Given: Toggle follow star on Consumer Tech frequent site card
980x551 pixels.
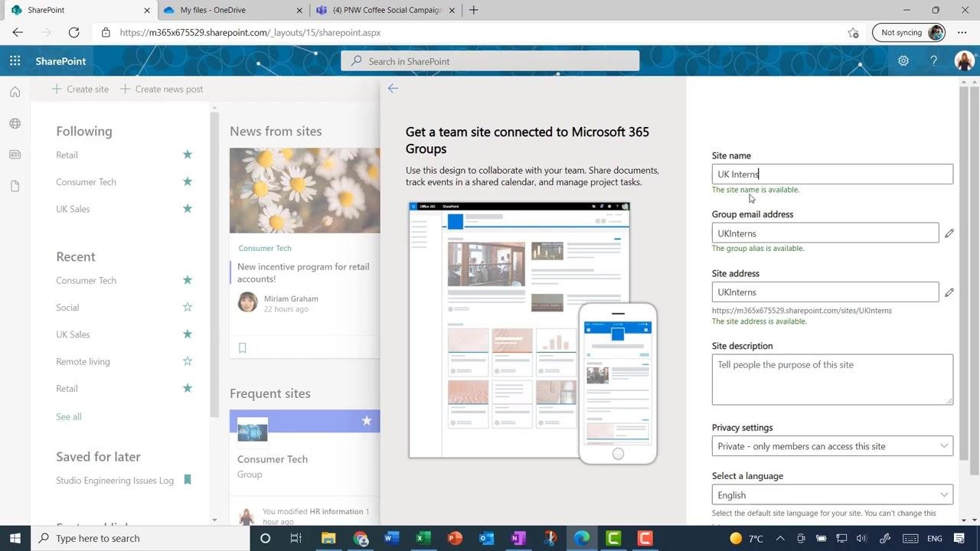Looking at the screenshot, I should click(367, 421).
